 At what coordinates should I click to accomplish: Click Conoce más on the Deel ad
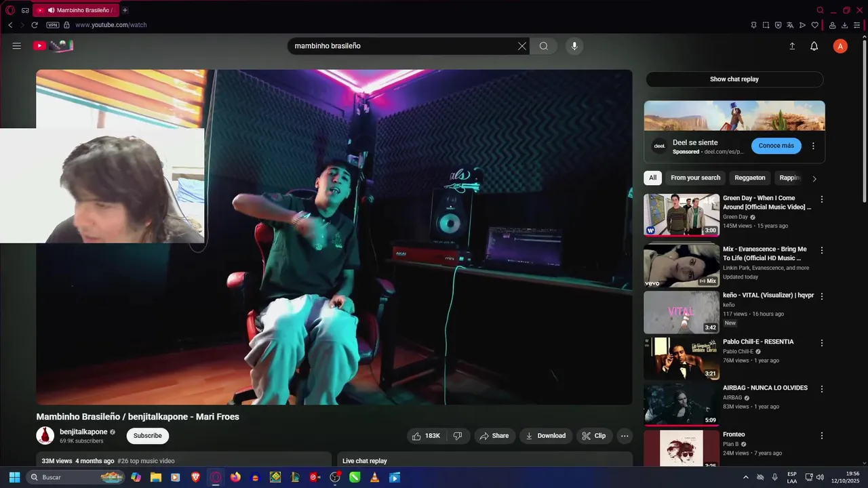776,146
